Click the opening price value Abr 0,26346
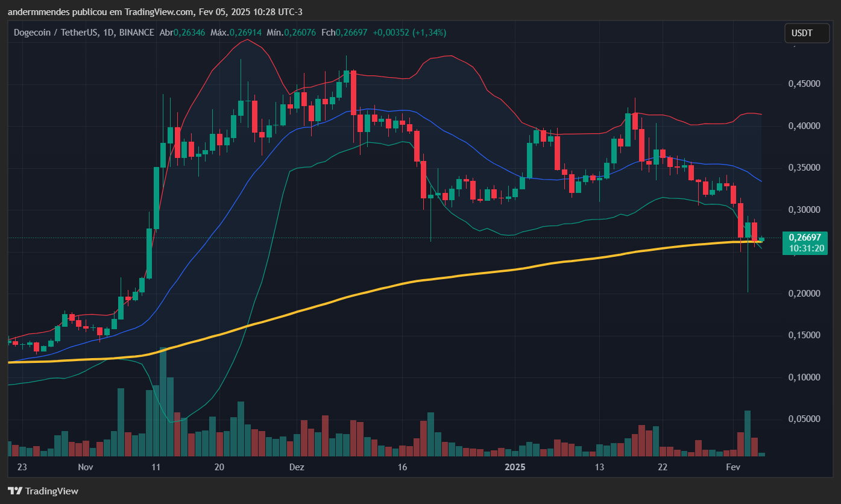This screenshot has height=504, width=841. 182,33
